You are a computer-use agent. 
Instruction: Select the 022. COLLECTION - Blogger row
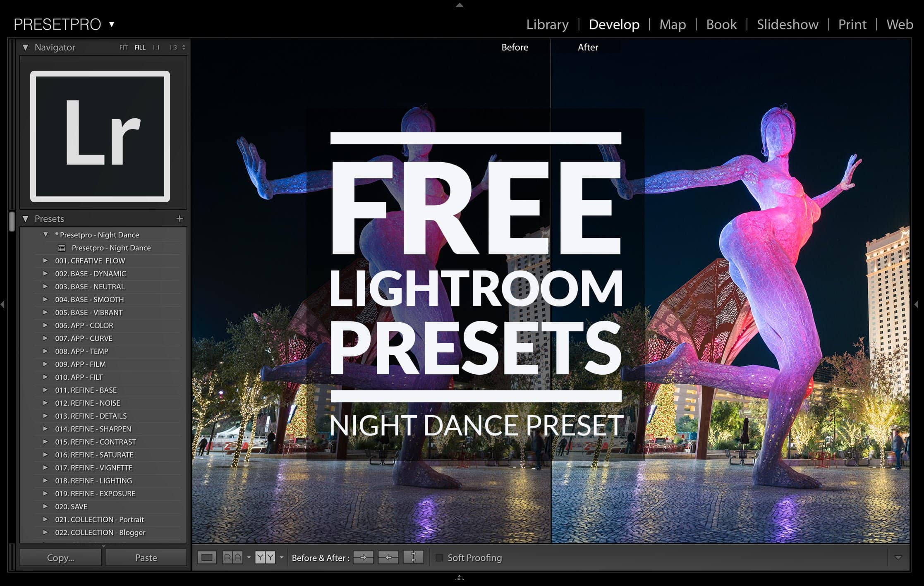click(108, 533)
